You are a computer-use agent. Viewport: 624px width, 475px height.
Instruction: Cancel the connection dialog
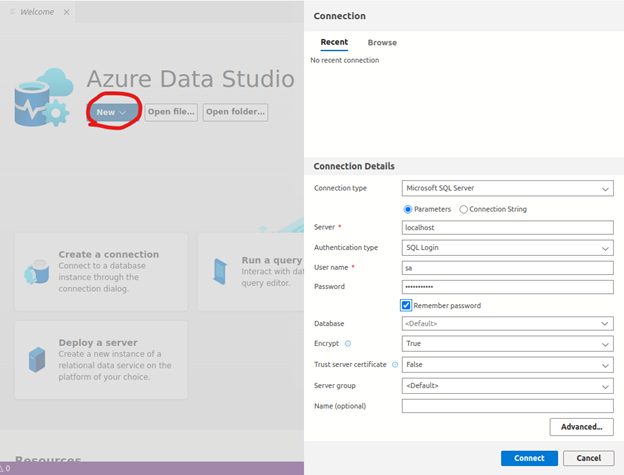(x=589, y=458)
